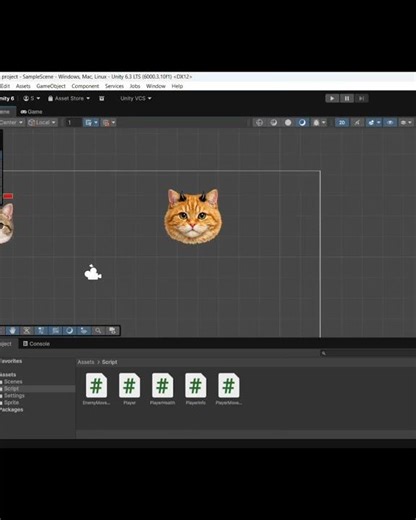Select Favorites in the Project tree
Image resolution: width=416 pixels, height=520 pixels.
[x=11, y=361]
